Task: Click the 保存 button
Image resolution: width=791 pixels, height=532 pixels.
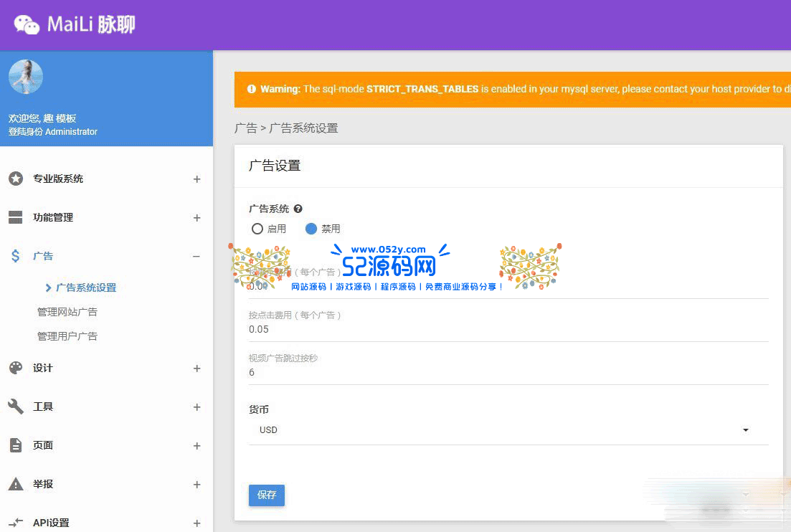Action: click(267, 495)
